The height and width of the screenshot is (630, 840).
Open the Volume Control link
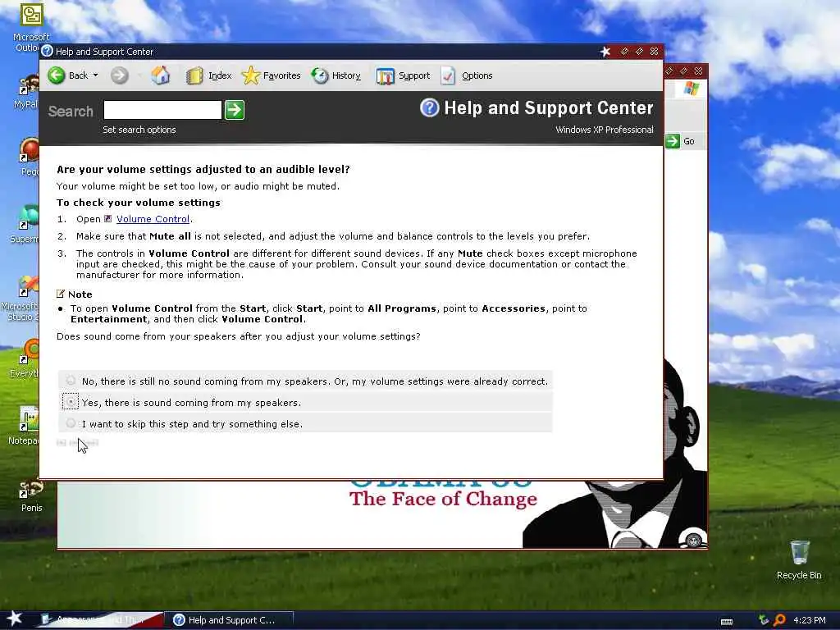tap(153, 219)
